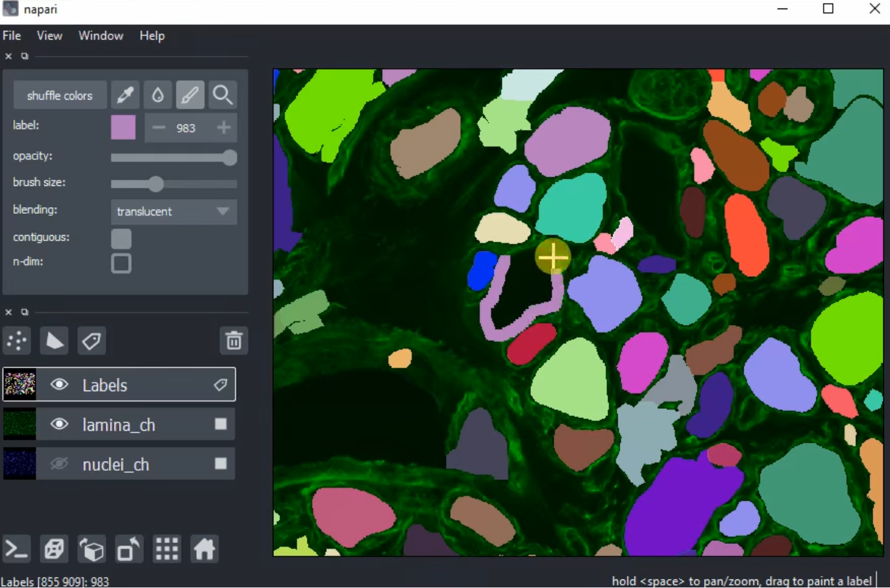890x588 pixels.
Task: Open the View menu
Action: coord(49,35)
